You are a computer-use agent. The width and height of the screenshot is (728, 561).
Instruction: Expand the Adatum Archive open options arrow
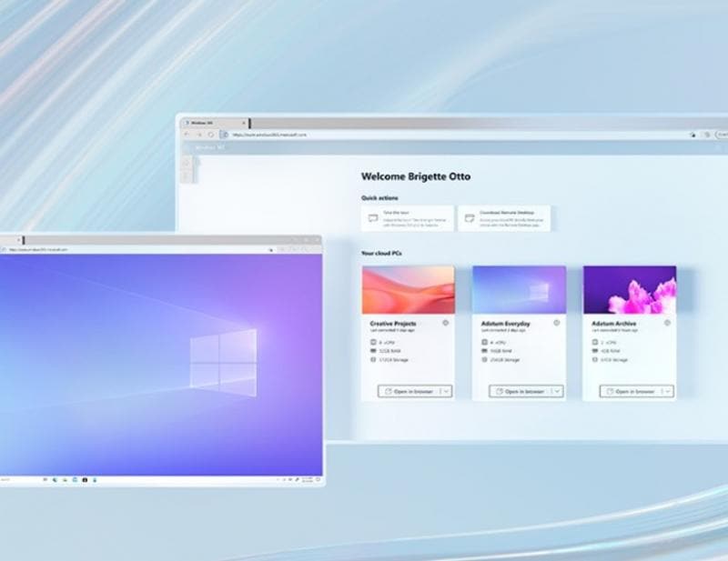[x=668, y=391]
